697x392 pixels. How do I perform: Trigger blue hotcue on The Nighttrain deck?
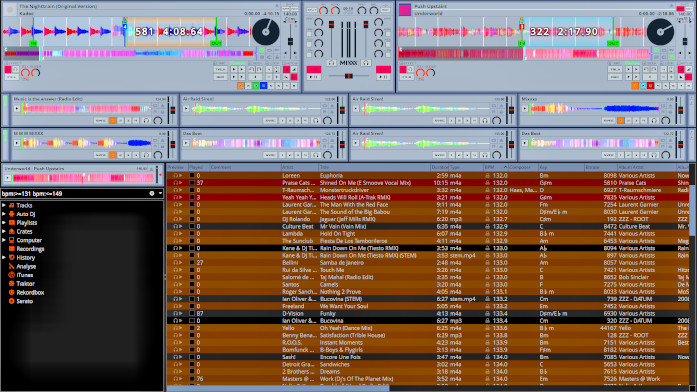264,85
